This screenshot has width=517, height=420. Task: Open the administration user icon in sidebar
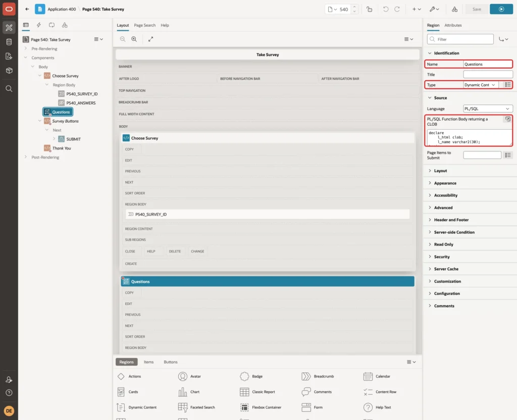[x=9, y=380]
